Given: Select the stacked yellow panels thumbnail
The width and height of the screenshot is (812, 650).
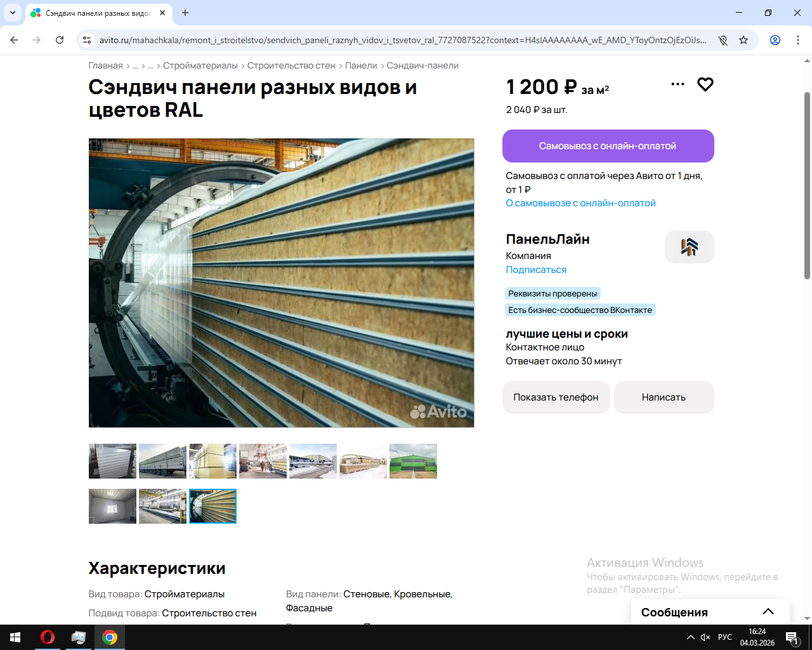Looking at the screenshot, I should point(213,461).
